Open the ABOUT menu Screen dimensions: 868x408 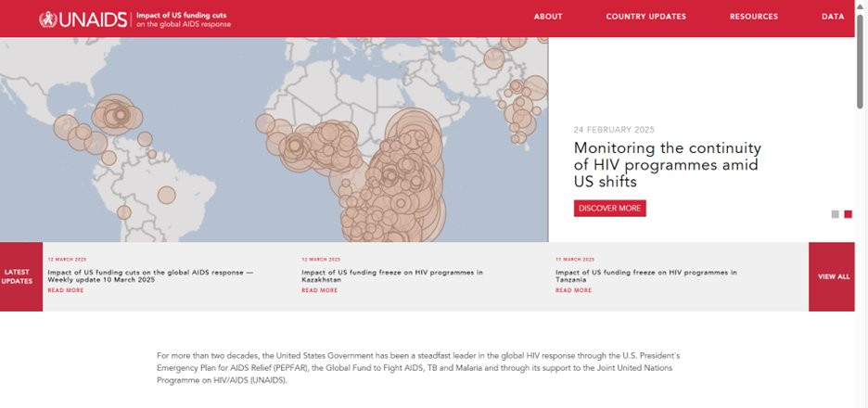pos(548,17)
